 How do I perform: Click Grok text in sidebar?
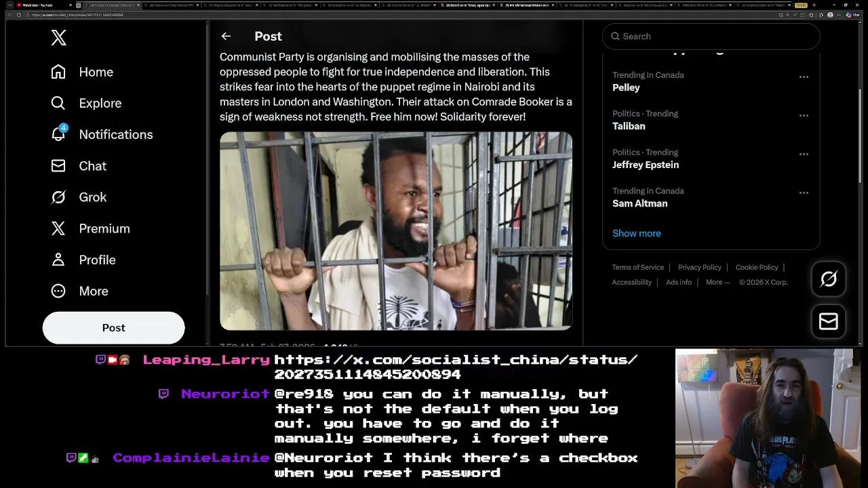(x=93, y=197)
